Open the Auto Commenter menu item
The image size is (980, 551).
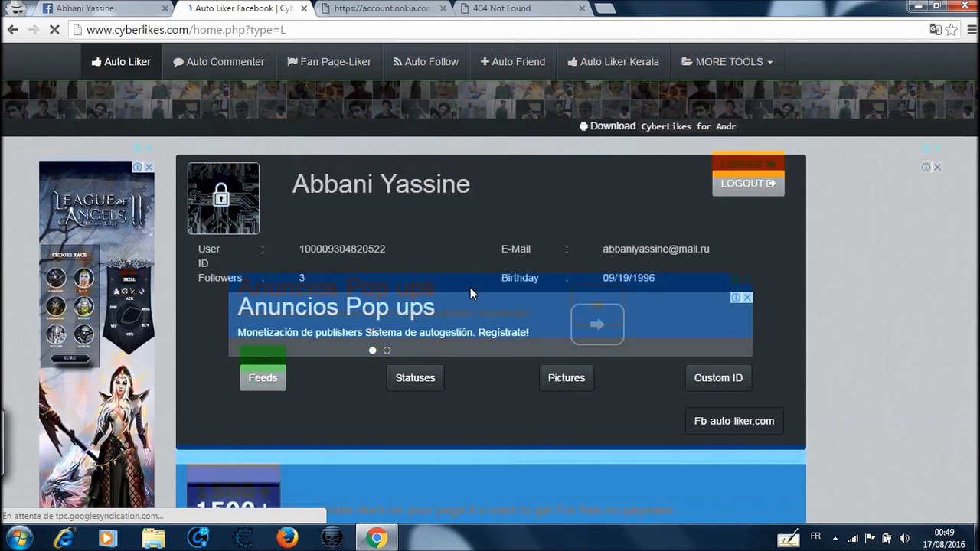[x=219, y=62]
